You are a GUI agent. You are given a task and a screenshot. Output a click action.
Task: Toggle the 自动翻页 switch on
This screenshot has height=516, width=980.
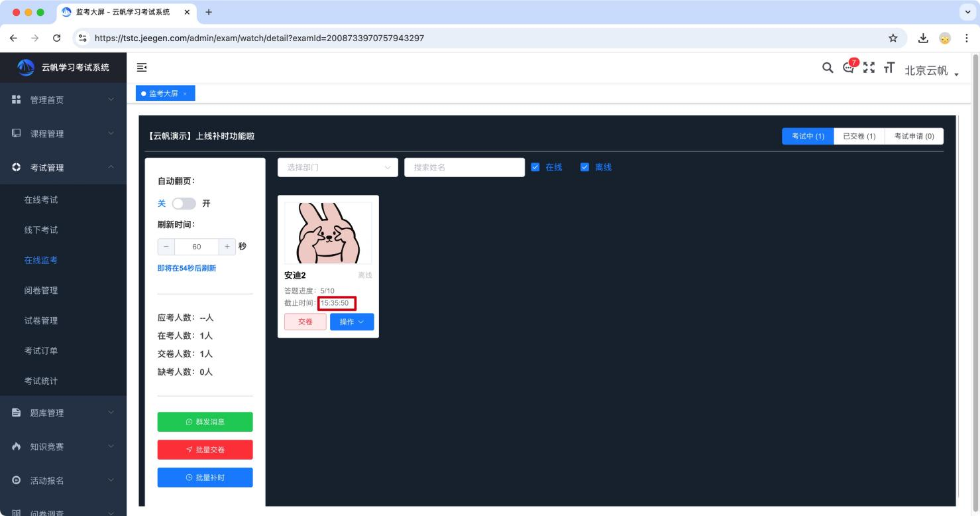(184, 204)
